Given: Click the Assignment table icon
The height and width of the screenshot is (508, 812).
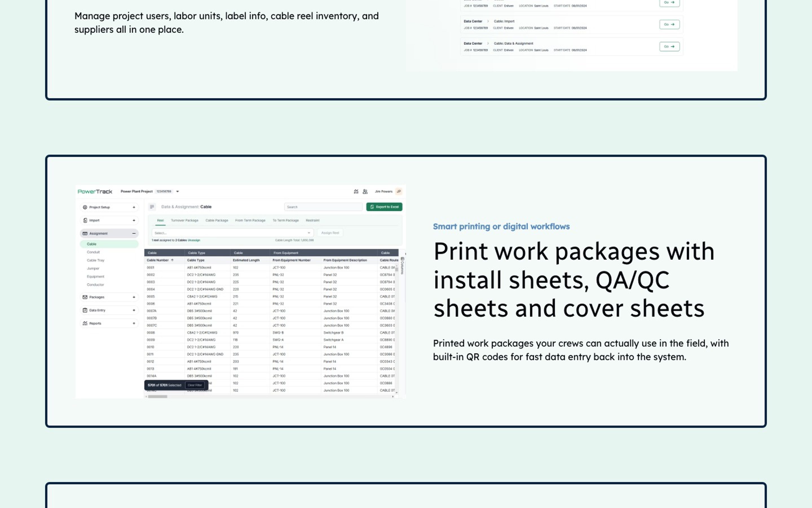Looking at the screenshot, I should 85,233.
